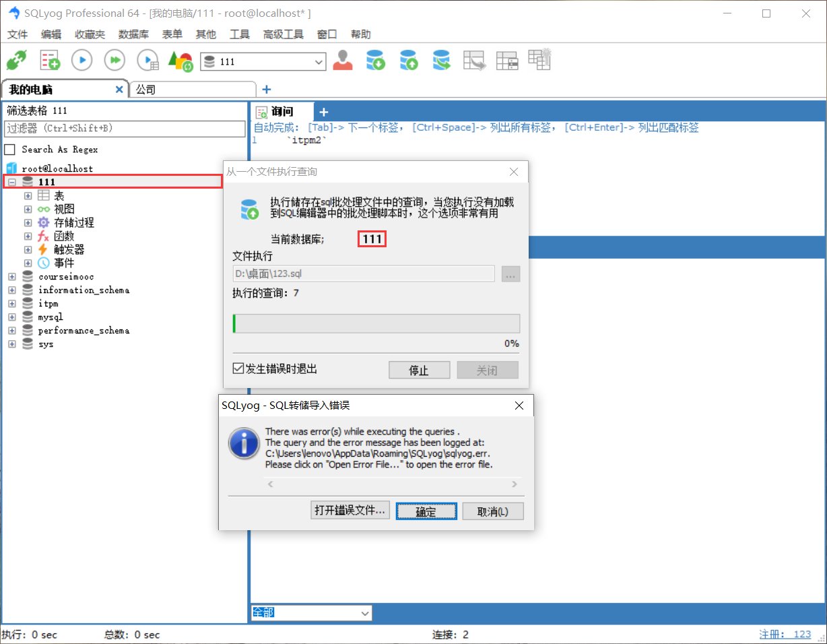Viewport: 827px width, 644px height.
Task: Click the 注册: 123 link
Action: pyautogui.click(x=785, y=634)
